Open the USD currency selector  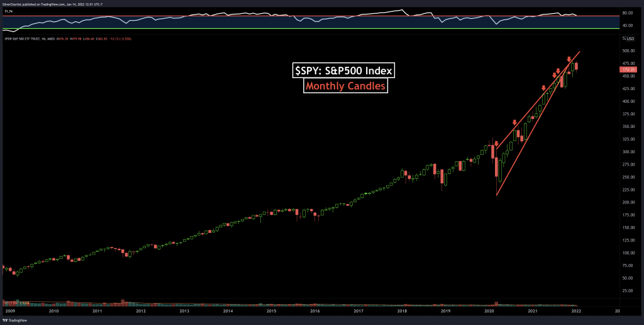point(630,38)
